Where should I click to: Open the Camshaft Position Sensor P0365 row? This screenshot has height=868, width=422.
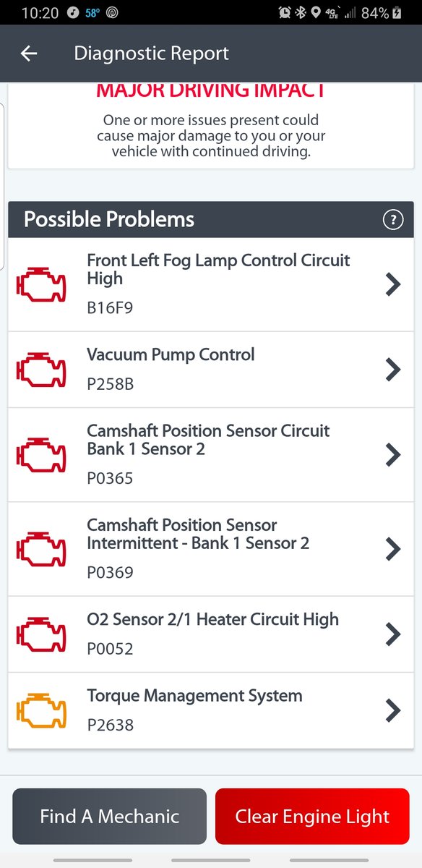point(392,454)
